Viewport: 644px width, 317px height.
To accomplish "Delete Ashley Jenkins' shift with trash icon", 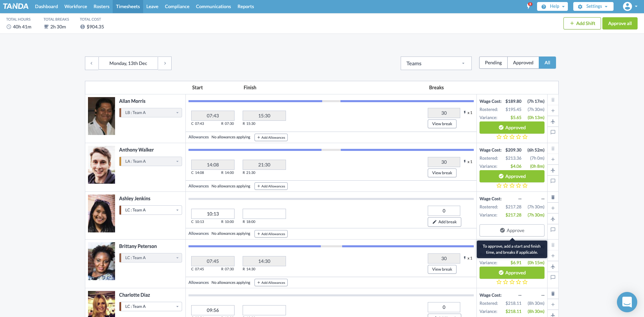I will (553, 197).
